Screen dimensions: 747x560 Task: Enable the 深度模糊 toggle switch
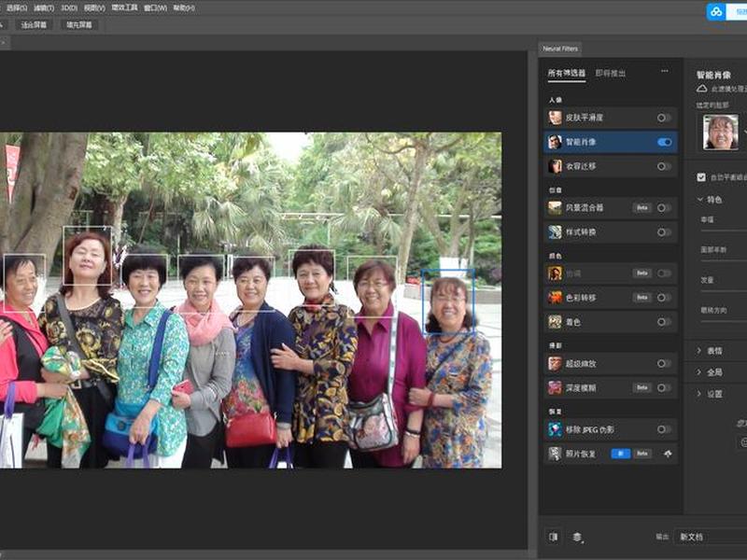pyautogui.click(x=664, y=387)
